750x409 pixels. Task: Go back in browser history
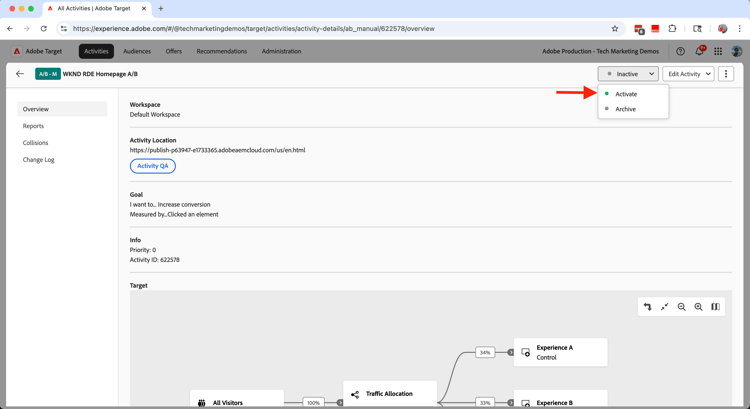pyautogui.click(x=10, y=29)
